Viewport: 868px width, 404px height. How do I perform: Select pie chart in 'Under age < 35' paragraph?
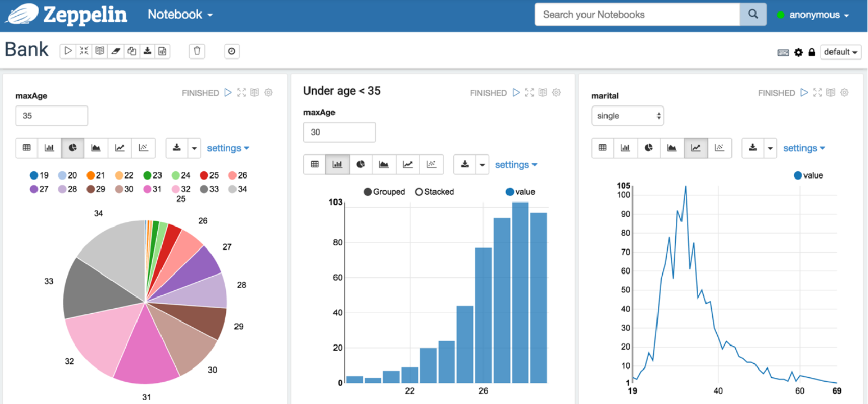pyautogui.click(x=361, y=164)
